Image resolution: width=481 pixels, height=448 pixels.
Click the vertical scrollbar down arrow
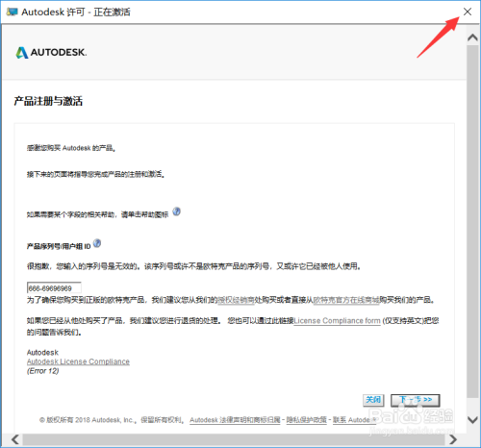coord(472,419)
